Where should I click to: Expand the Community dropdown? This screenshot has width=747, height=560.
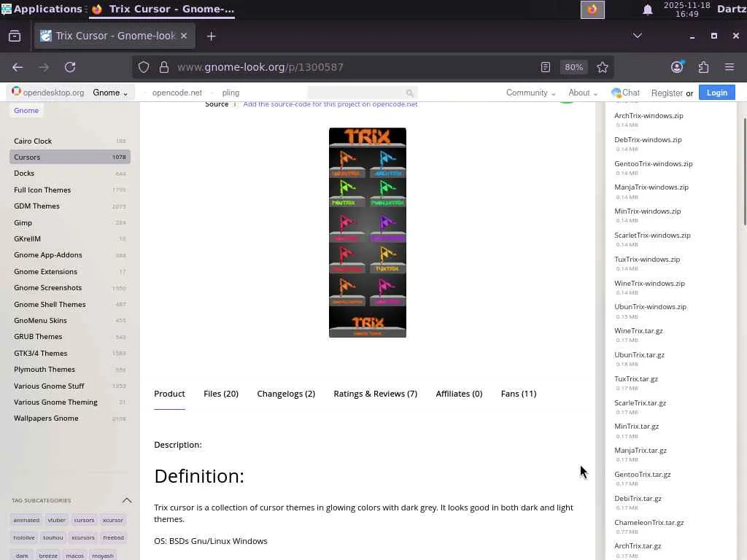(x=531, y=93)
